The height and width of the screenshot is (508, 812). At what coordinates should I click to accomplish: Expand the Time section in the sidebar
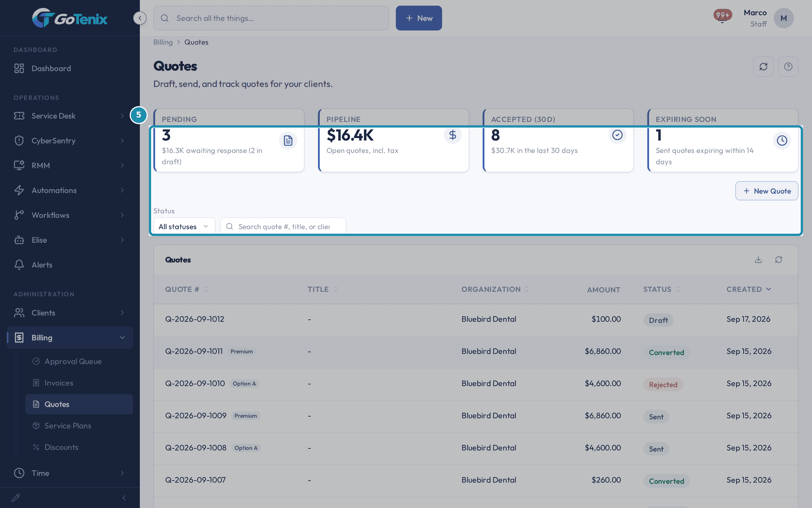click(x=70, y=473)
